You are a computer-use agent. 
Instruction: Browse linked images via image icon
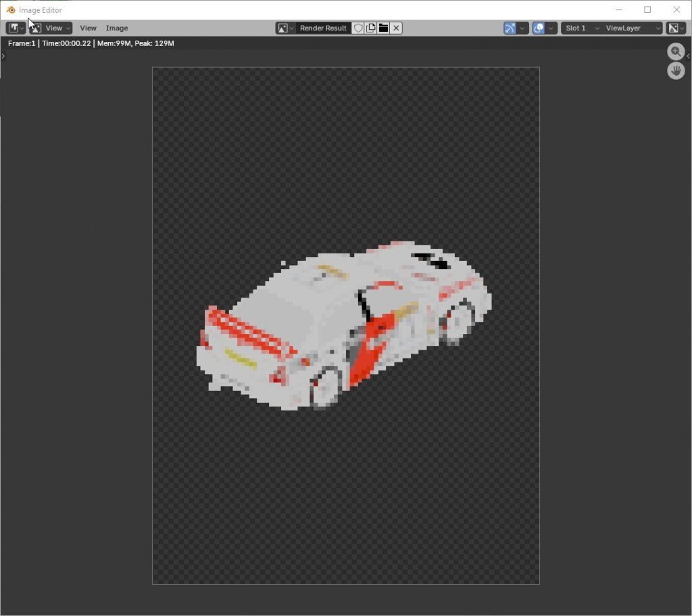tap(285, 28)
